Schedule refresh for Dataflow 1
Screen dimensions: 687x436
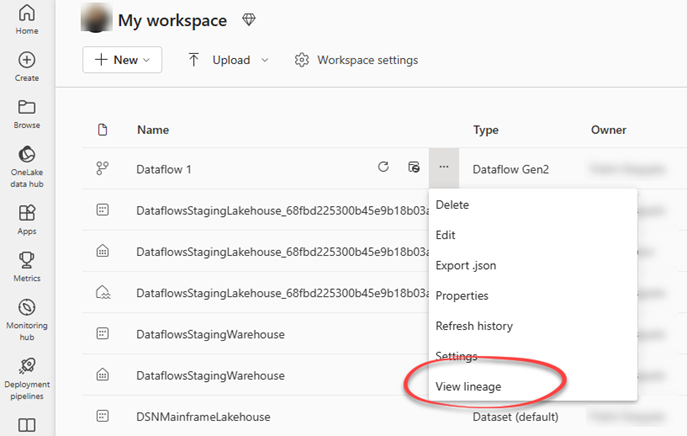click(414, 167)
